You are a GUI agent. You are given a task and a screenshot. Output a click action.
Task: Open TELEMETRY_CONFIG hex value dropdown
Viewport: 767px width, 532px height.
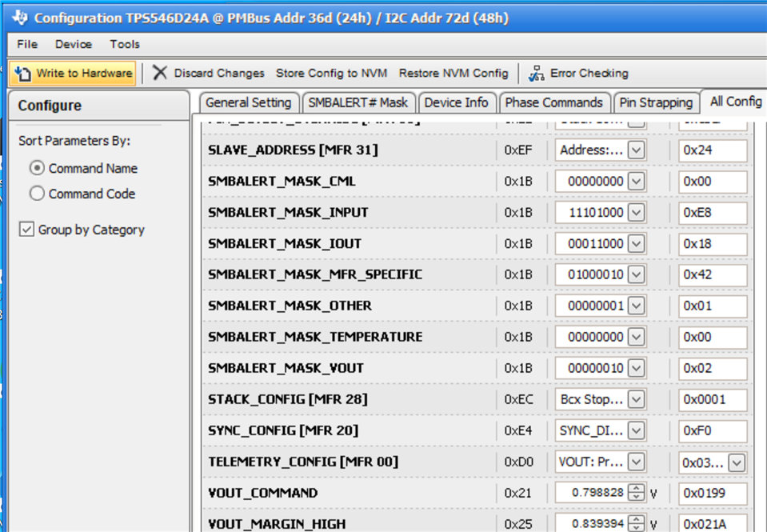737,462
